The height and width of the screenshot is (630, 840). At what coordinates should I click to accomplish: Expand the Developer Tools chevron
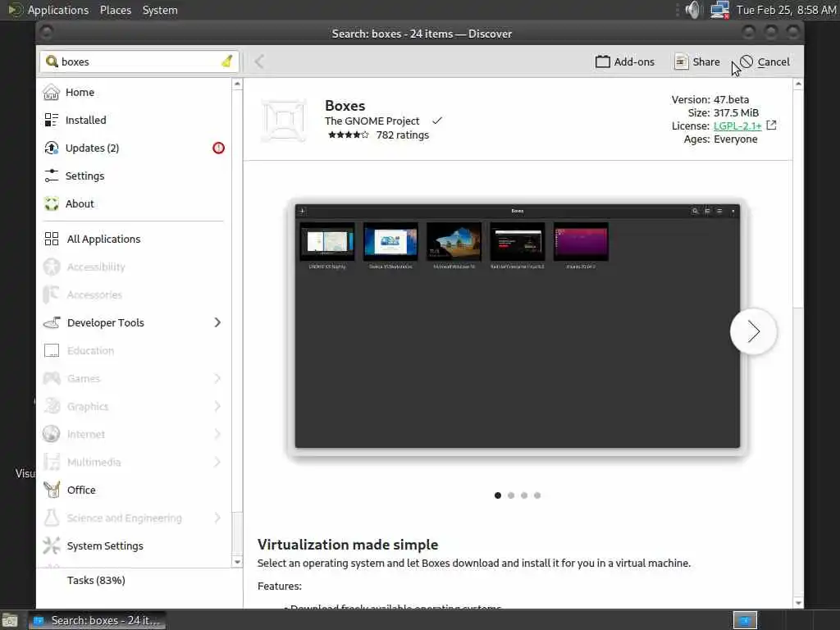217,322
